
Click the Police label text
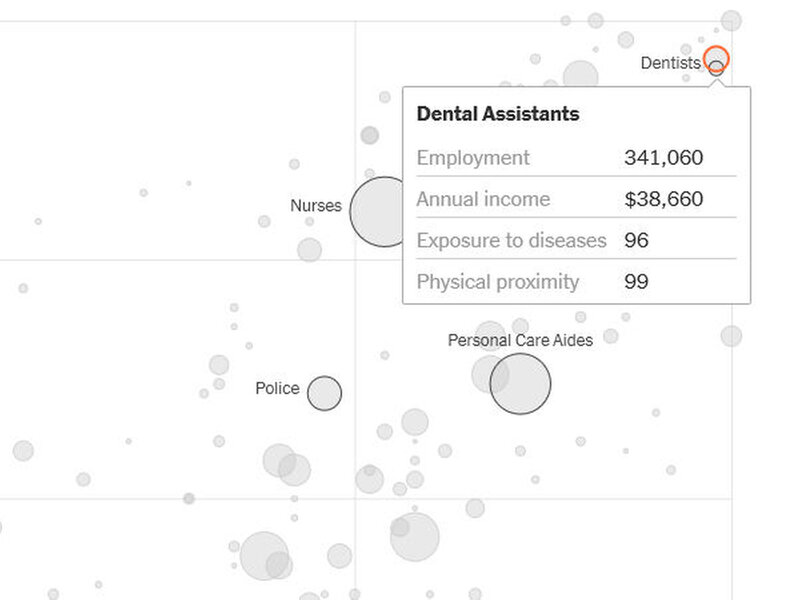(277, 388)
